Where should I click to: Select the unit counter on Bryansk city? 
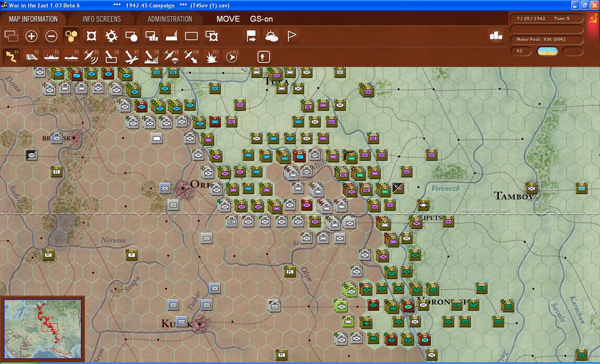[57, 138]
